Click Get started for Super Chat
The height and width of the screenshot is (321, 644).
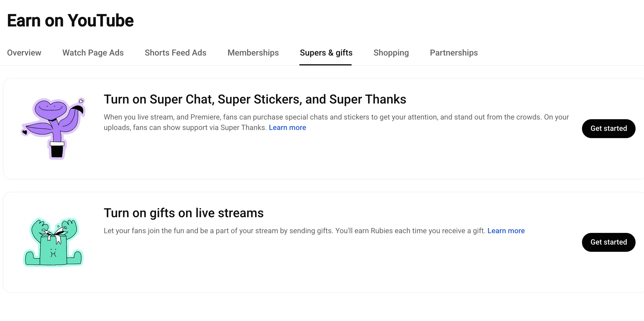click(x=608, y=129)
